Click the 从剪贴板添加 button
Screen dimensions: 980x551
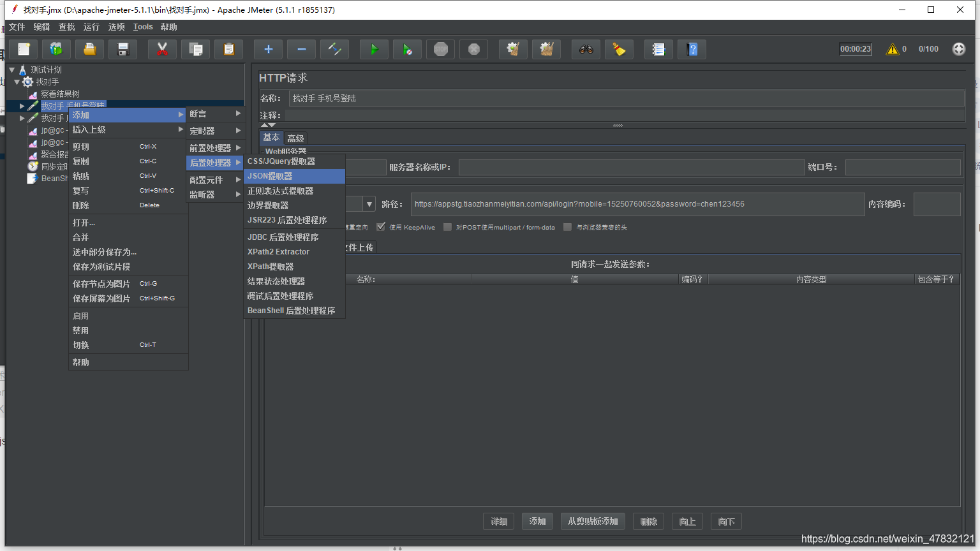[x=593, y=522]
